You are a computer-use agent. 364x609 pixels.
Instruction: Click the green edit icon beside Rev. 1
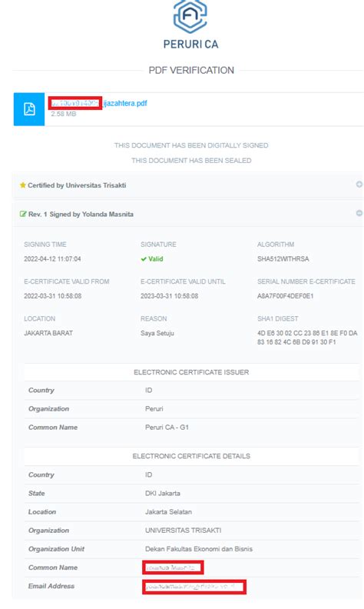pyautogui.click(x=23, y=214)
